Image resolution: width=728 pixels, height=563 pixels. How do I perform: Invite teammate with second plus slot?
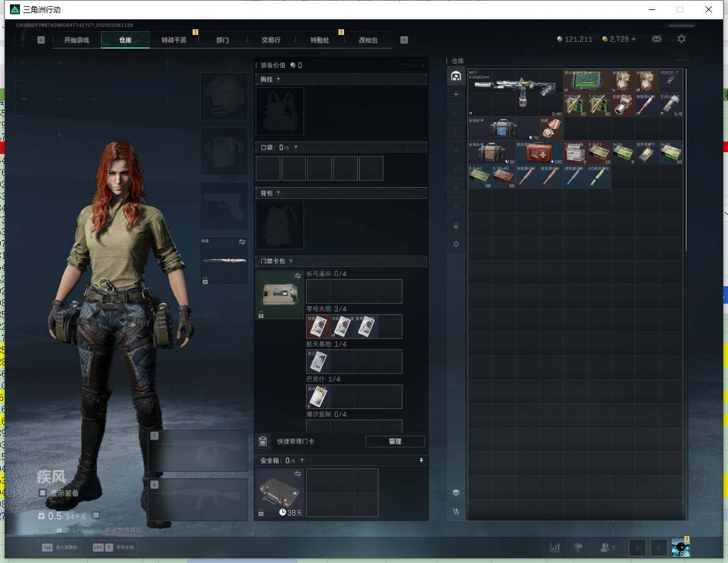pos(658,547)
